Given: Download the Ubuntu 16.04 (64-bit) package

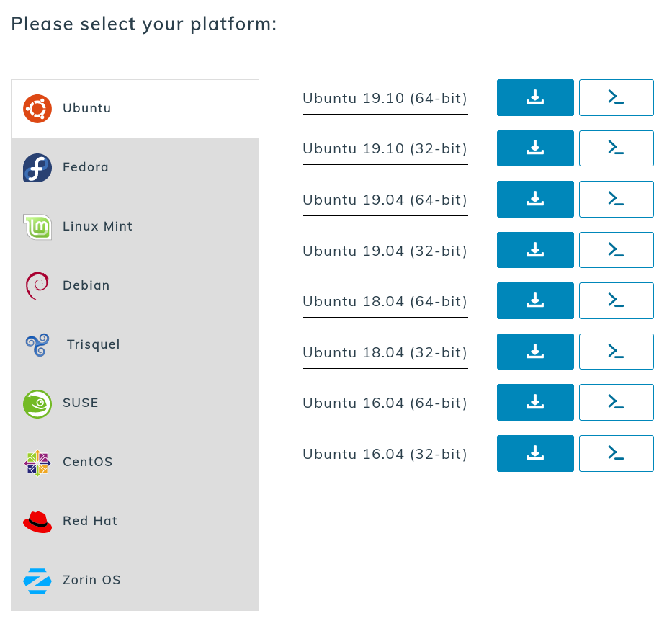Looking at the screenshot, I should point(535,403).
